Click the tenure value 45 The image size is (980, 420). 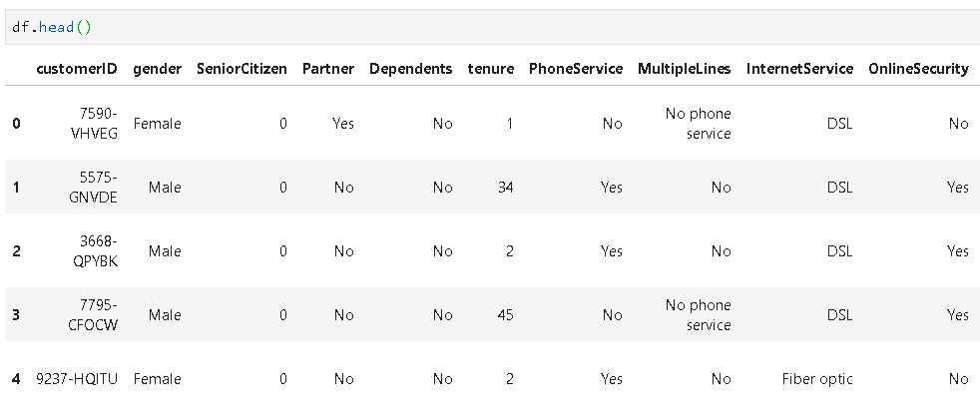506,315
